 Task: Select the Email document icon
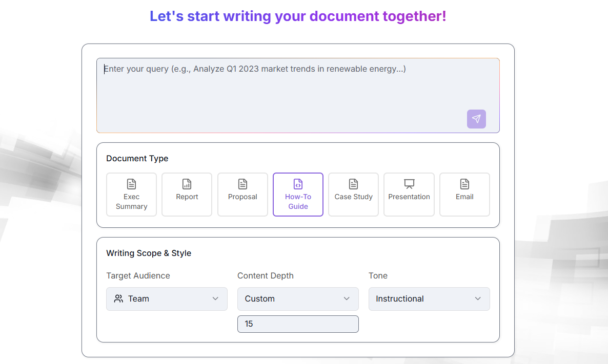pyautogui.click(x=464, y=184)
